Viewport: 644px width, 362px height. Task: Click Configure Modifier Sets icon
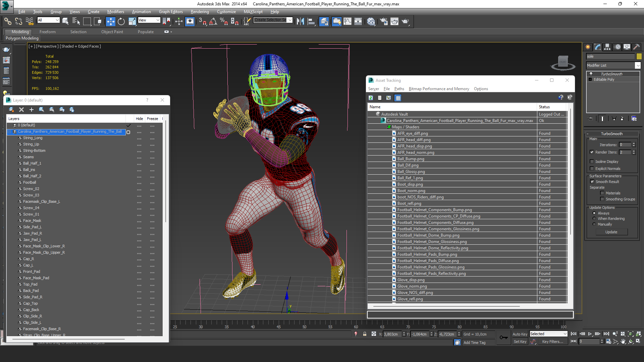tap(634, 119)
